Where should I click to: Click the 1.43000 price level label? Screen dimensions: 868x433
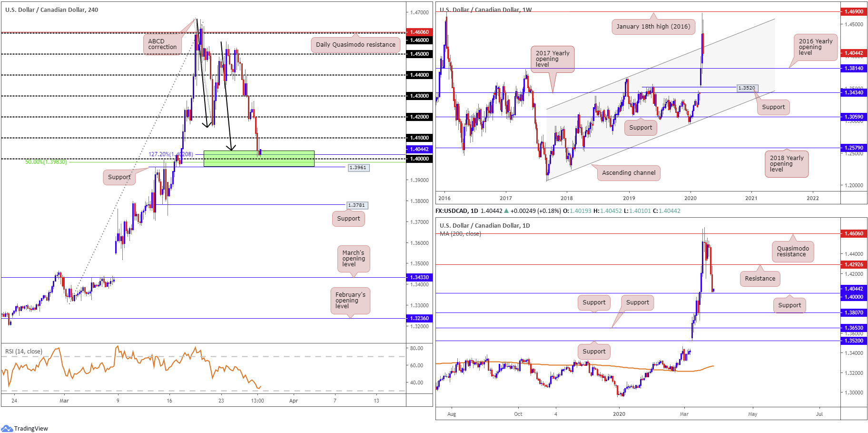click(x=419, y=96)
